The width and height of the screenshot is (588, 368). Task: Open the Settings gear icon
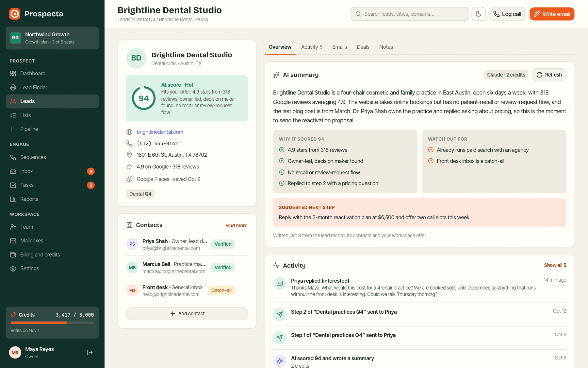point(13,269)
